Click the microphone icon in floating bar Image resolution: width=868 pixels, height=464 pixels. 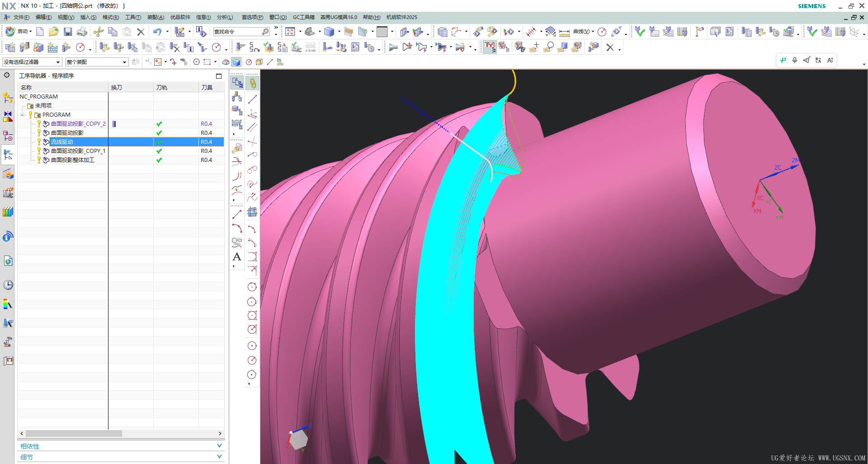[795, 60]
